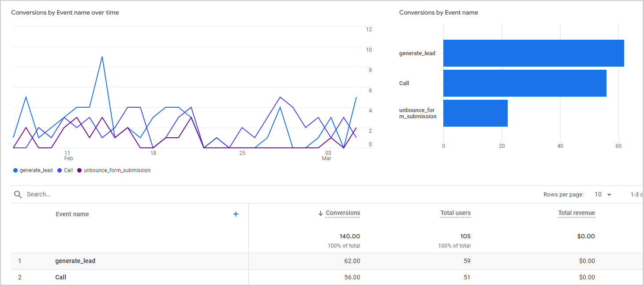Add a dimension with the plus icon

coord(236,214)
